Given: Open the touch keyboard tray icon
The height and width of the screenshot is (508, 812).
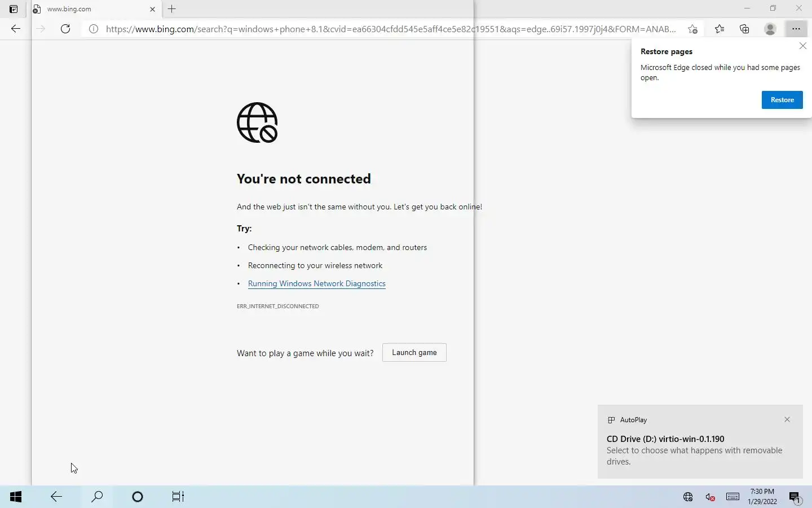Looking at the screenshot, I should coord(733,497).
